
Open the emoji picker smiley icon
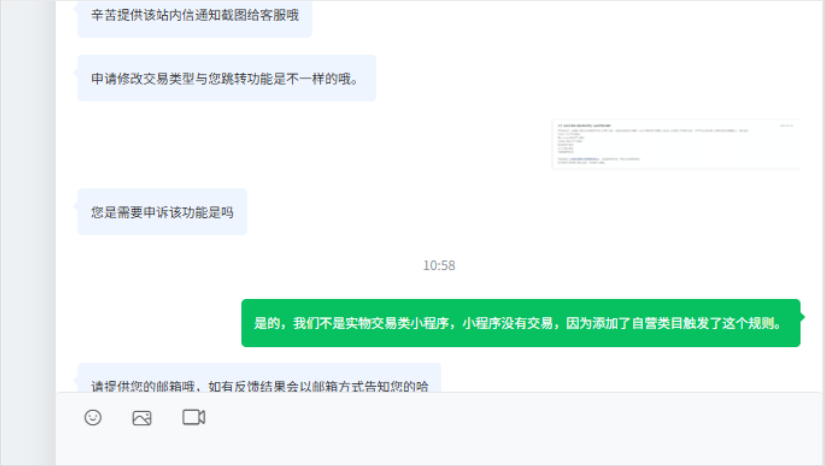tap(93, 418)
